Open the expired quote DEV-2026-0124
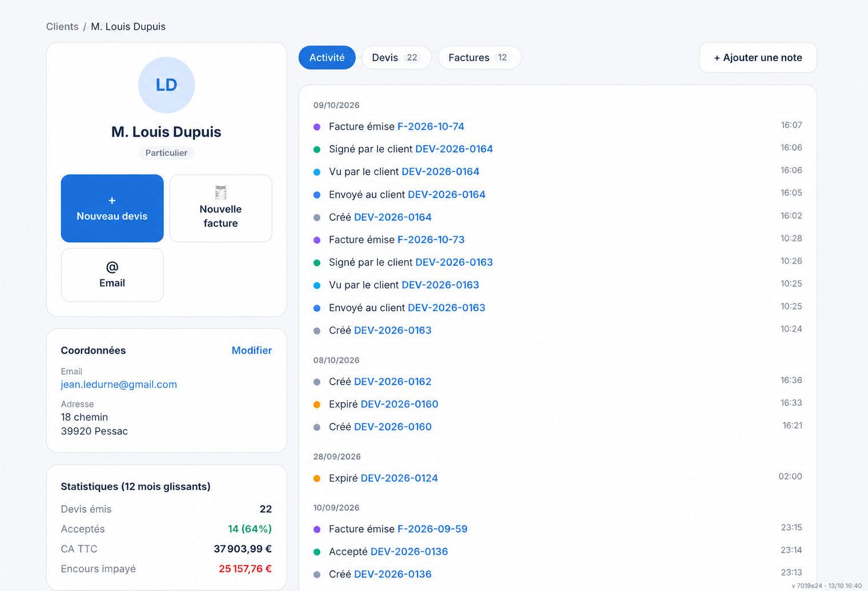Image resolution: width=868 pixels, height=591 pixels. 399,478
